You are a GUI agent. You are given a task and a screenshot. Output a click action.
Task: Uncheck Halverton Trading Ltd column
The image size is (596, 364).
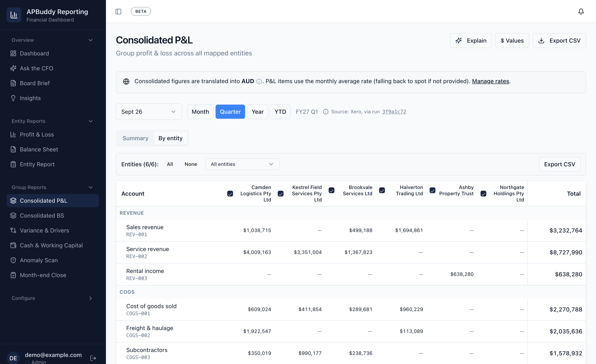(382, 190)
